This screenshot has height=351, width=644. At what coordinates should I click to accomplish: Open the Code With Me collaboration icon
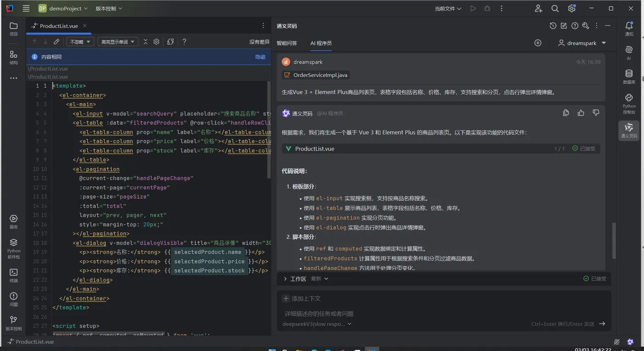[539, 8]
